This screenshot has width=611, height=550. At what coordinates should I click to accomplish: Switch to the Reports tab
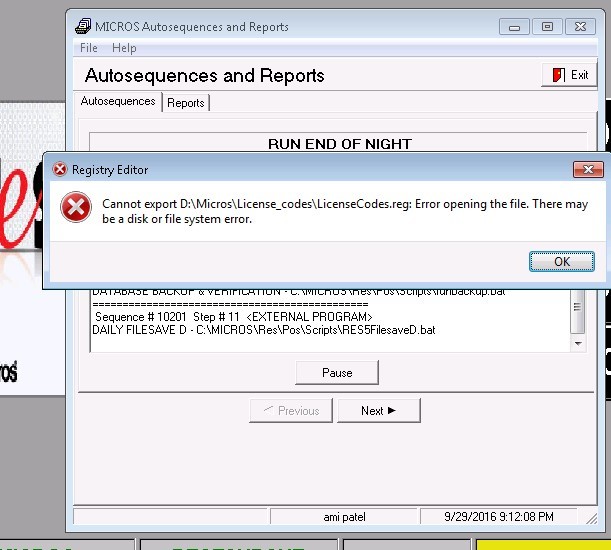tap(186, 103)
